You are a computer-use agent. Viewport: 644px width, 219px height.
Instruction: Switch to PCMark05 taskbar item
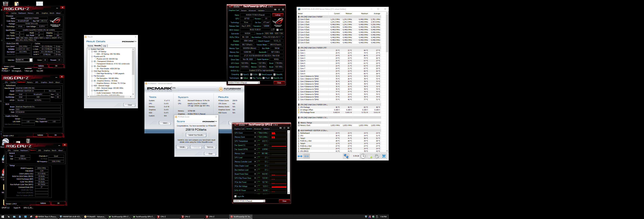95,217
